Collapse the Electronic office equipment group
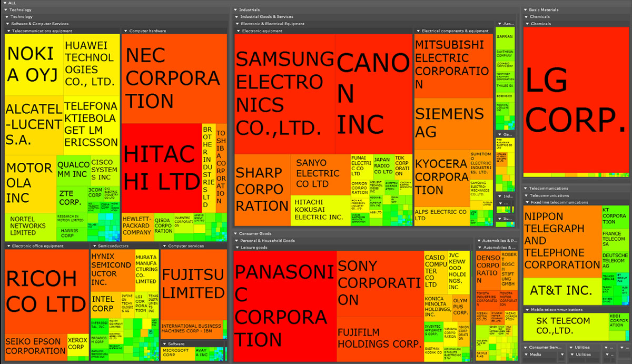Screen dimensions: 632x364 9,246
